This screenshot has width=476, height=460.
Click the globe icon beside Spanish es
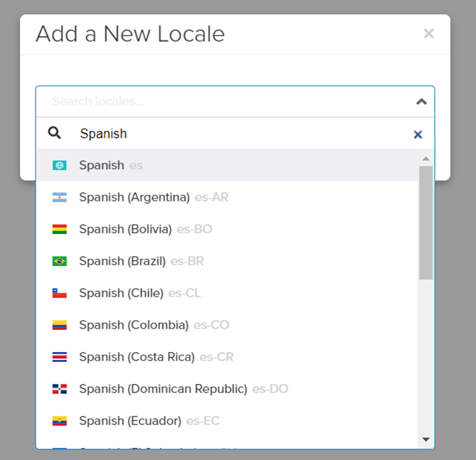[59, 165]
